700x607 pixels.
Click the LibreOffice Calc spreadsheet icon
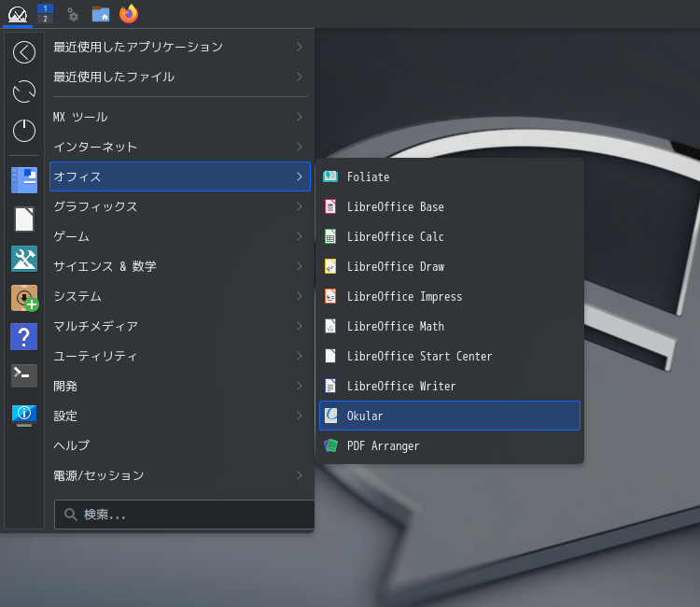[330, 236]
